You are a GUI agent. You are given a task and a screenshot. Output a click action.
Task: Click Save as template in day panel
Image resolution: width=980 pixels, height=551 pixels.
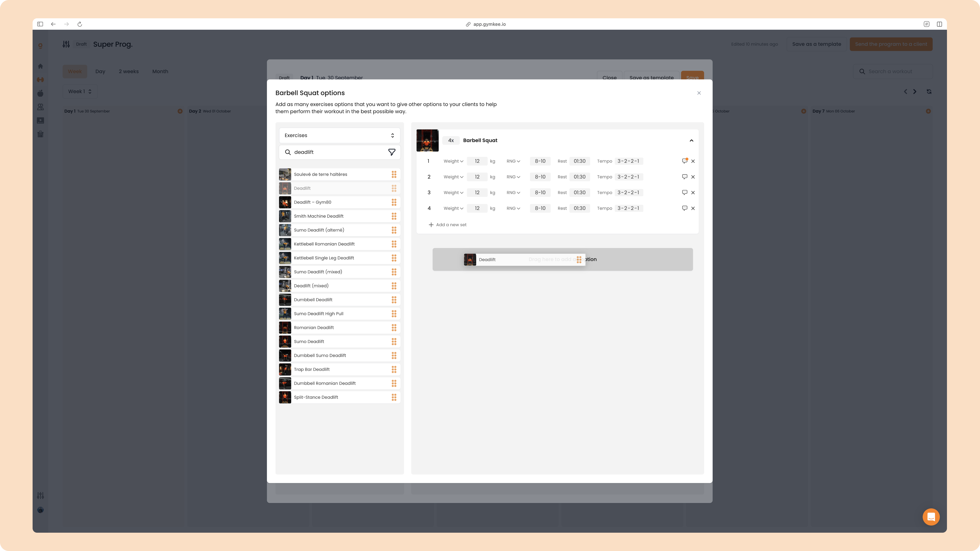tap(651, 76)
